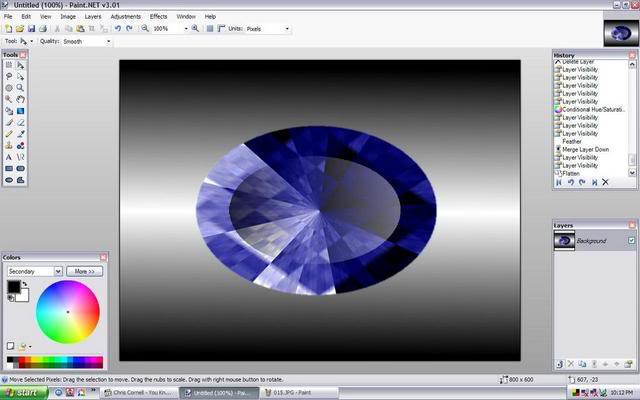The width and height of the screenshot is (640, 400).
Task: Select Flatten entry in History list
Action: pos(571,173)
